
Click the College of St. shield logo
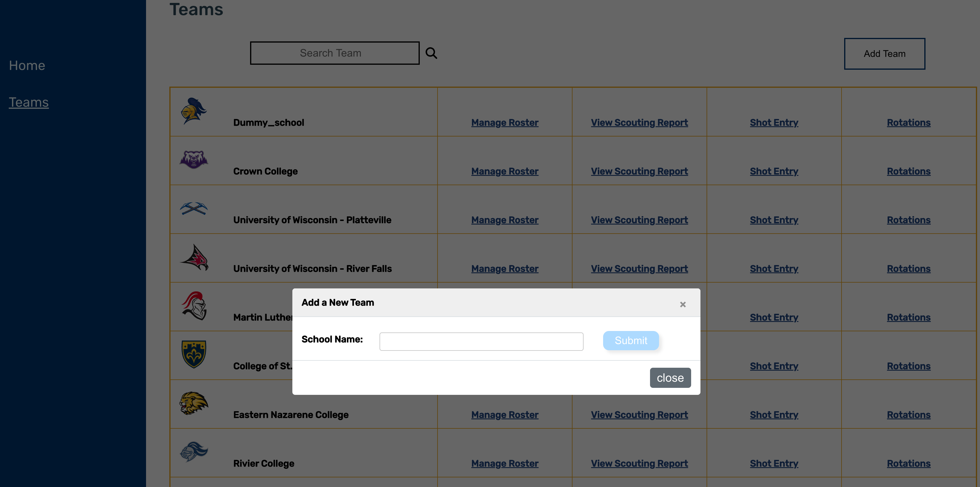tap(194, 354)
